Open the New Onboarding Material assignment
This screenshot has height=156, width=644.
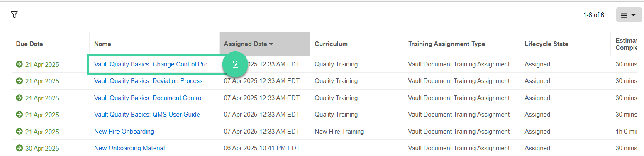coord(129,148)
